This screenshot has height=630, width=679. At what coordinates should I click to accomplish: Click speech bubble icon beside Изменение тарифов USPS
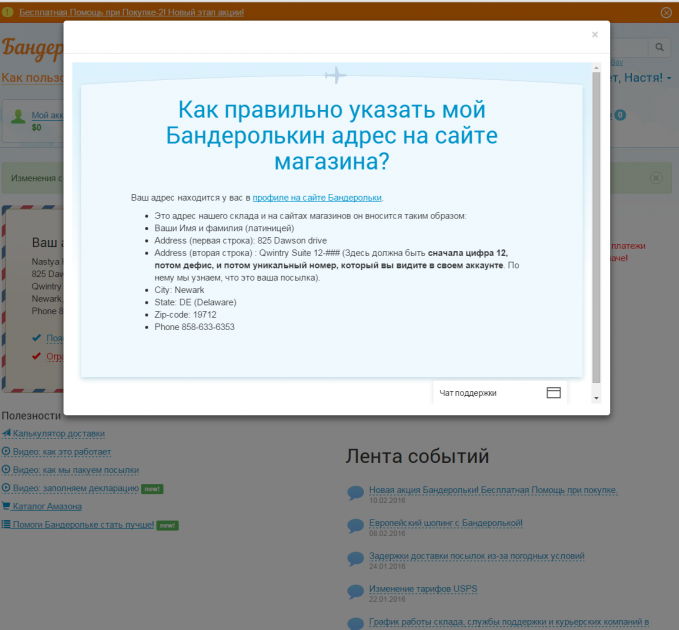[x=356, y=591]
